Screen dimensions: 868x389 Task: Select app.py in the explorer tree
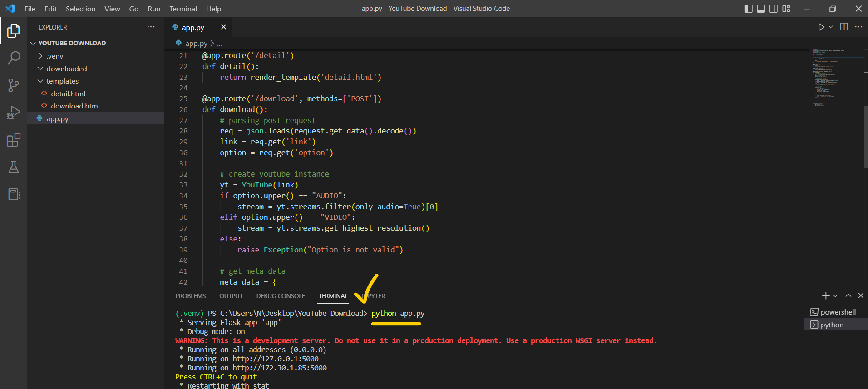(95, 118)
